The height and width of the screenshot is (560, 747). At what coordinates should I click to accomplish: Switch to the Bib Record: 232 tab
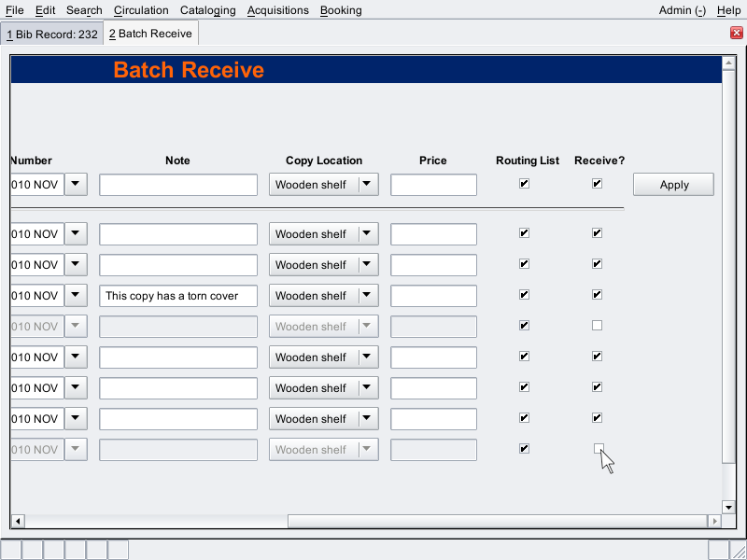point(52,34)
